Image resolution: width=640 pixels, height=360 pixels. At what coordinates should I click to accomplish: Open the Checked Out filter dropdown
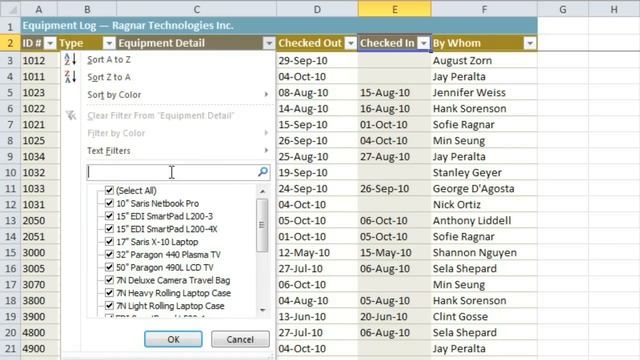pyautogui.click(x=351, y=43)
